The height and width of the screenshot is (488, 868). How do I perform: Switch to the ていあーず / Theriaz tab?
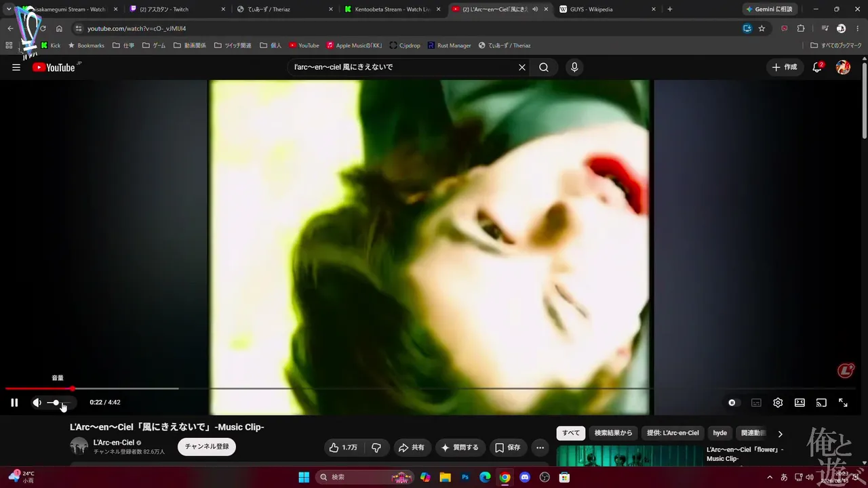coord(285,9)
